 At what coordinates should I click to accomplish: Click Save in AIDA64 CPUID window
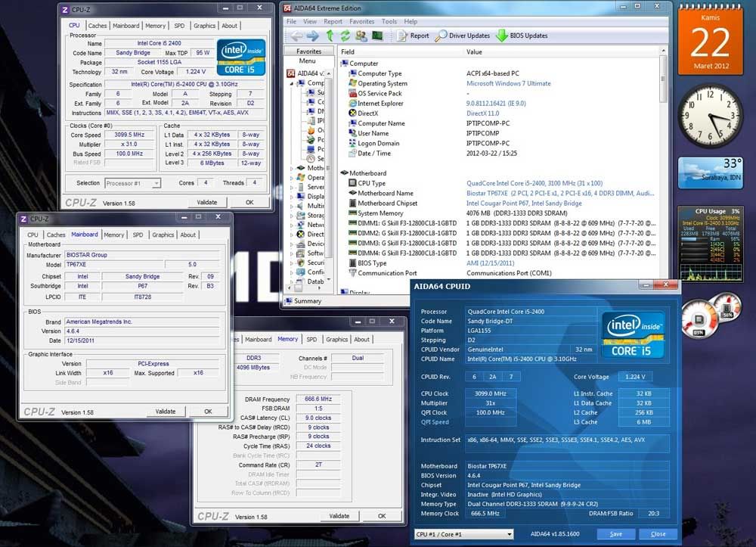pyautogui.click(x=615, y=534)
